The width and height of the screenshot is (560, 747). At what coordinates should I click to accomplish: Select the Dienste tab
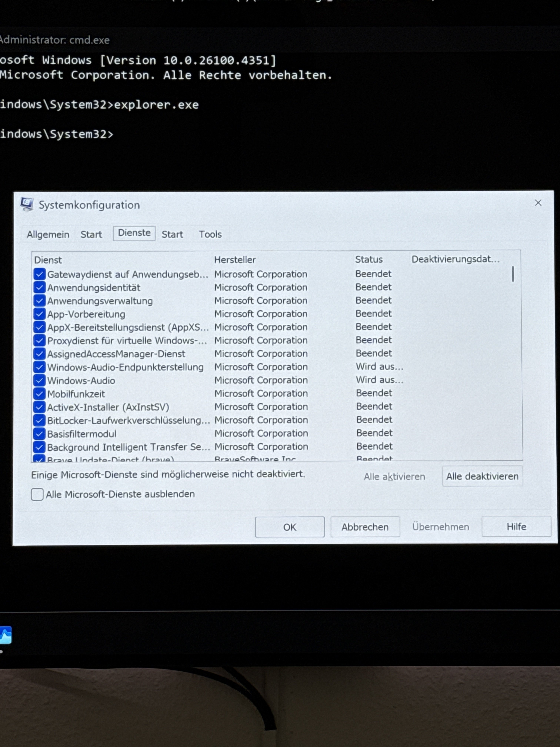pyautogui.click(x=134, y=233)
